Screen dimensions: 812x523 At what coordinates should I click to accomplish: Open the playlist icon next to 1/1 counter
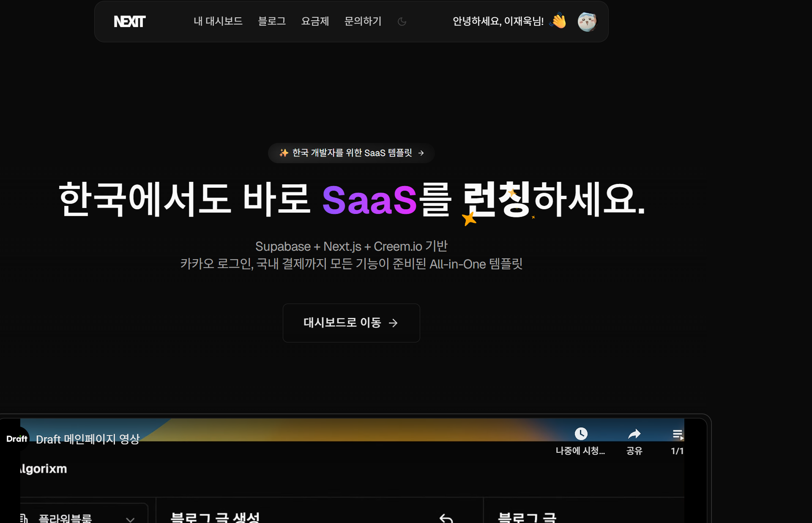click(678, 433)
